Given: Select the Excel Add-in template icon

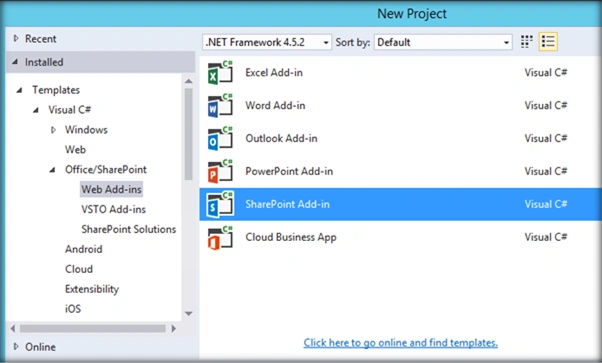Looking at the screenshot, I should (220, 72).
